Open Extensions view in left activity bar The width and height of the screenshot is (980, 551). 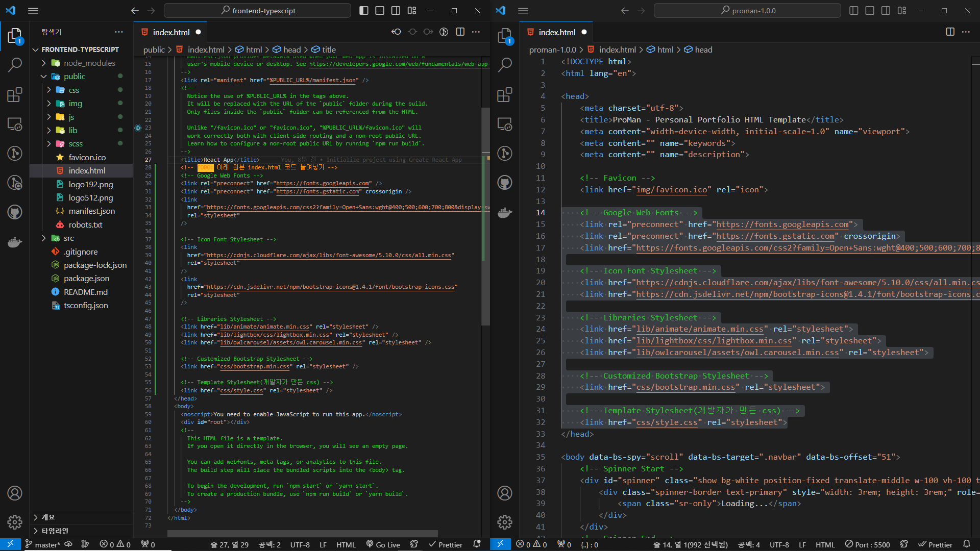click(15, 95)
